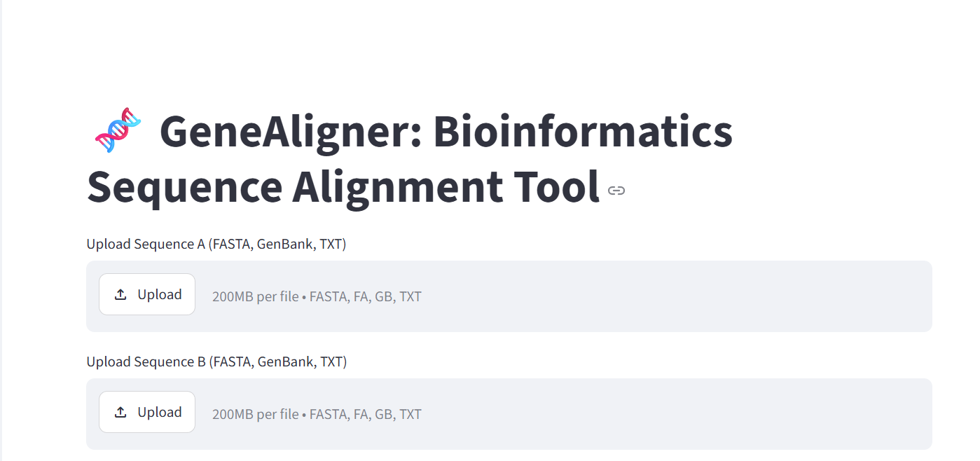The width and height of the screenshot is (980, 461).
Task: Click "FASTA, FA, GB, TXT" formats text in Sequence A
Action: [x=366, y=296]
